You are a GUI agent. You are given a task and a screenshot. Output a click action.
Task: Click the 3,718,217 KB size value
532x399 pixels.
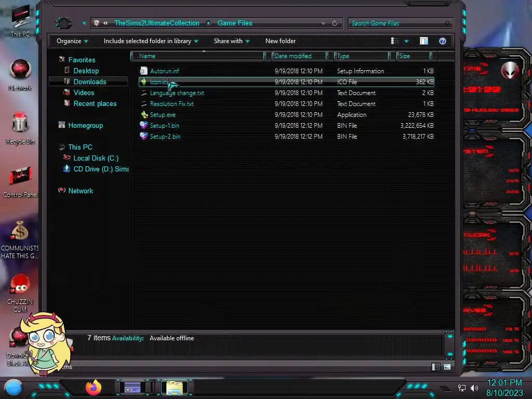pyautogui.click(x=418, y=137)
